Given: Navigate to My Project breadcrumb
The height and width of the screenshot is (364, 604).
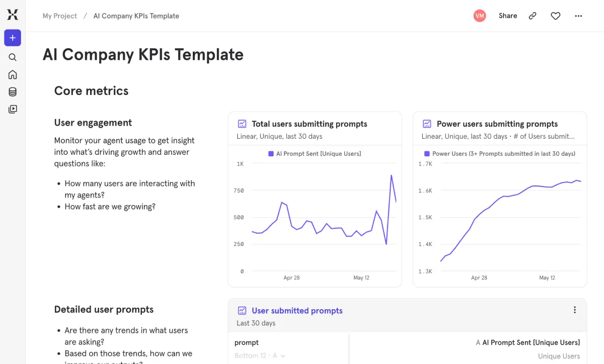Looking at the screenshot, I should [60, 16].
